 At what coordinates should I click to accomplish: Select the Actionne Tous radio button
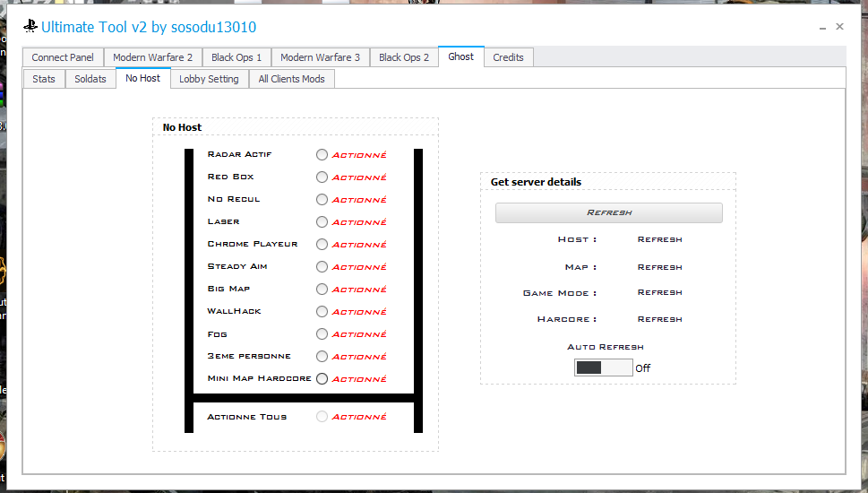[322, 417]
